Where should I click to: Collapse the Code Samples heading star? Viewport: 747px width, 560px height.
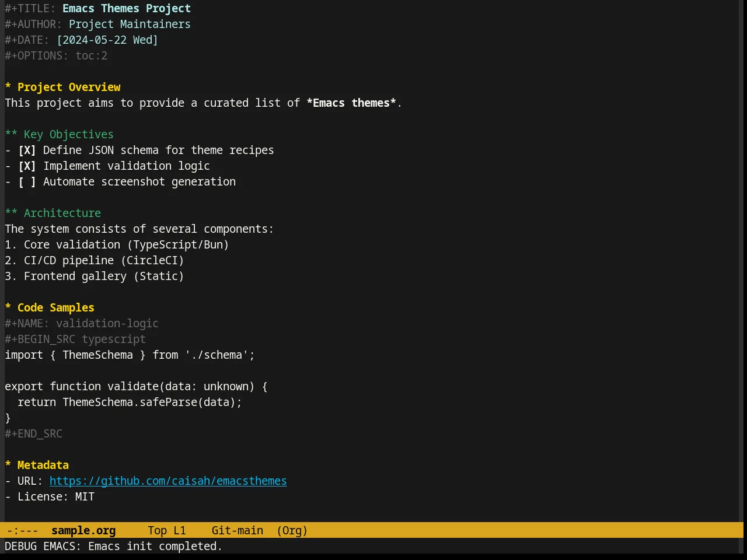coord(8,307)
